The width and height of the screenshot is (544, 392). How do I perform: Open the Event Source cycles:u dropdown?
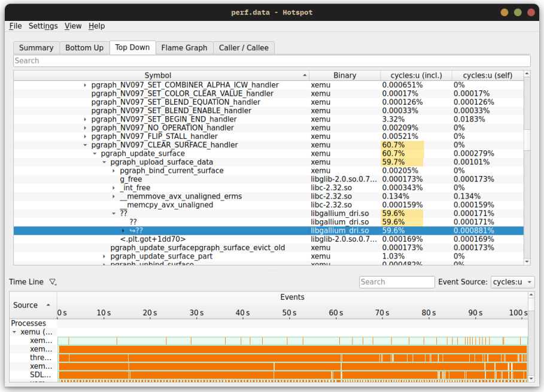513,281
